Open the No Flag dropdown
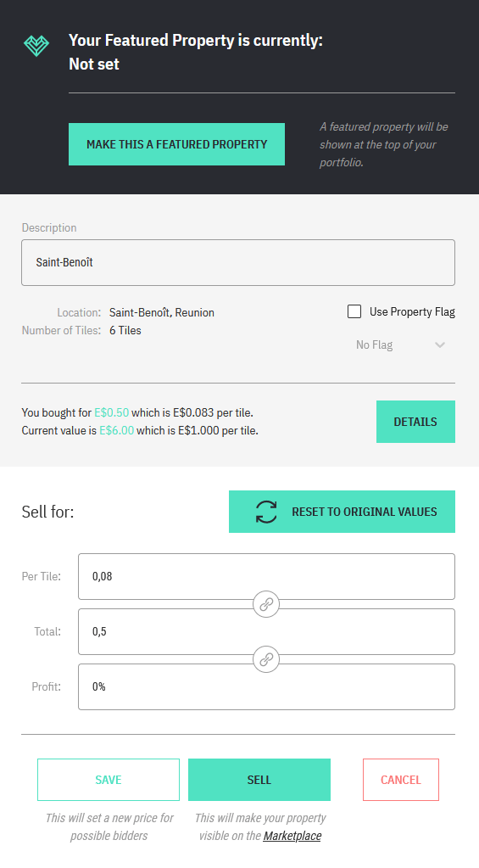The image size is (479, 868). tap(400, 344)
